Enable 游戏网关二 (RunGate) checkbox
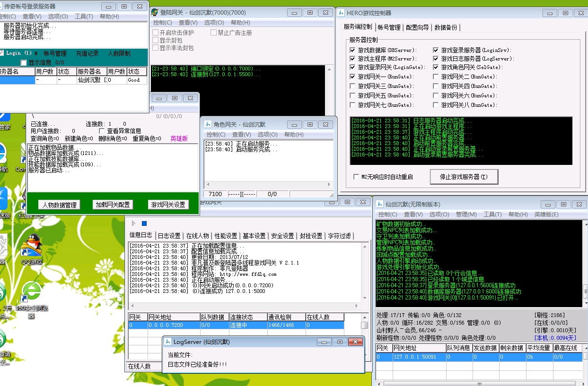Screen dimensions: 588x386 click(x=436, y=77)
